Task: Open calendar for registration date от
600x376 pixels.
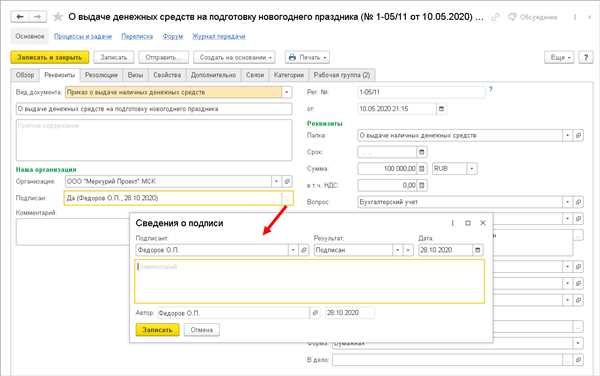Action: (441, 109)
